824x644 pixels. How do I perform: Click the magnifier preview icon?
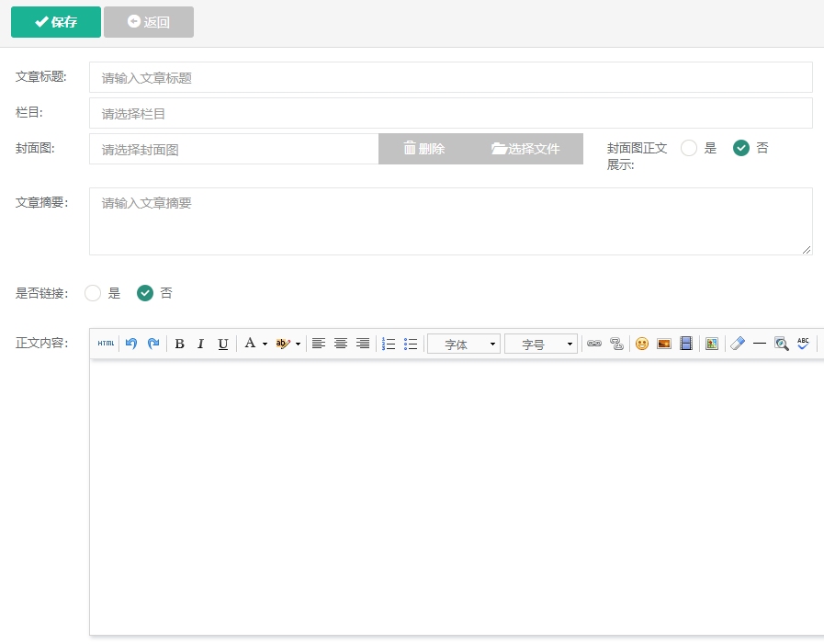pyautogui.click(x=782, y=344)
